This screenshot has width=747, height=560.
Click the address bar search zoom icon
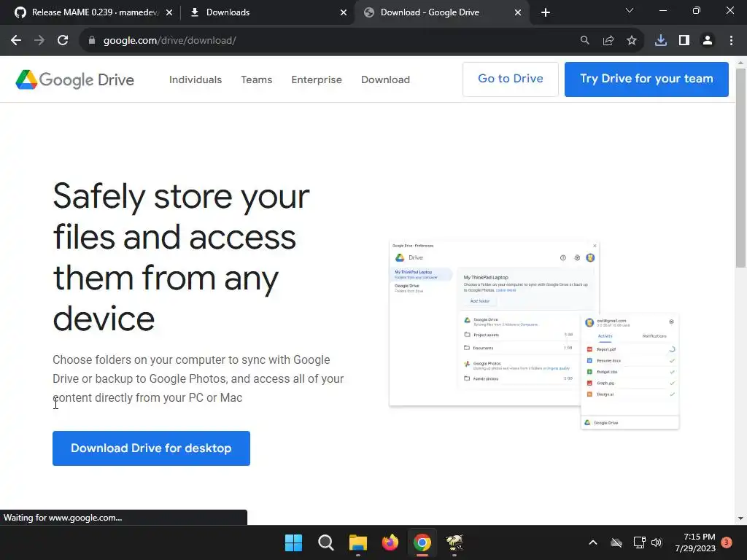584,41
